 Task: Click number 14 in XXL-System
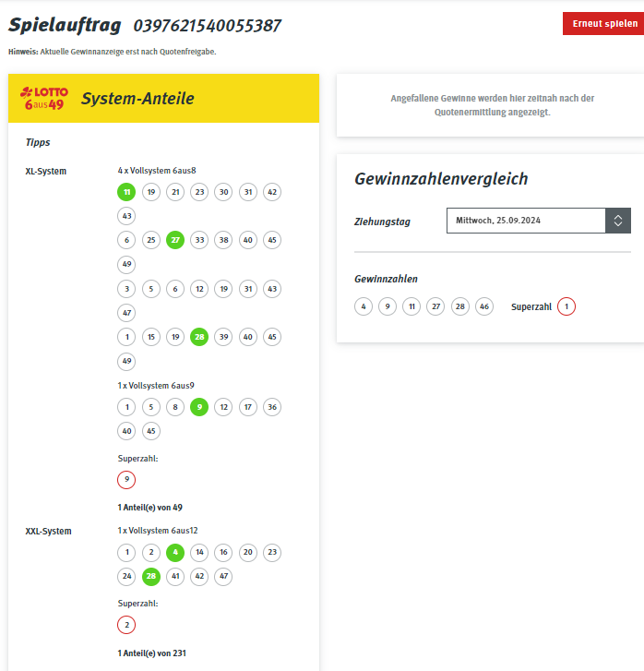coord(199,552)
